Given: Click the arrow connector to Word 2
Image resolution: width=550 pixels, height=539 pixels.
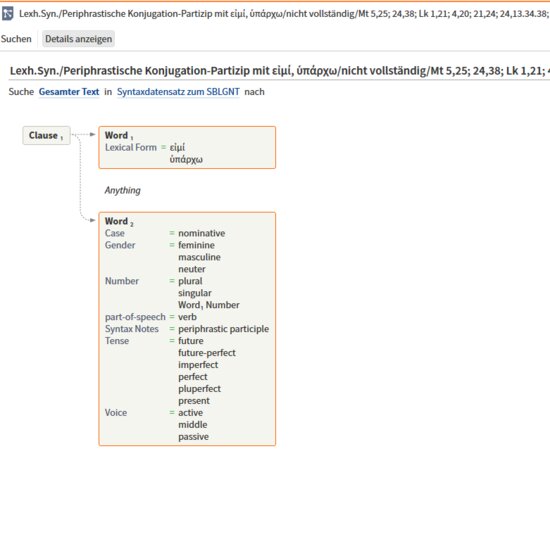Looking at the screenshot, I should 92,220.
